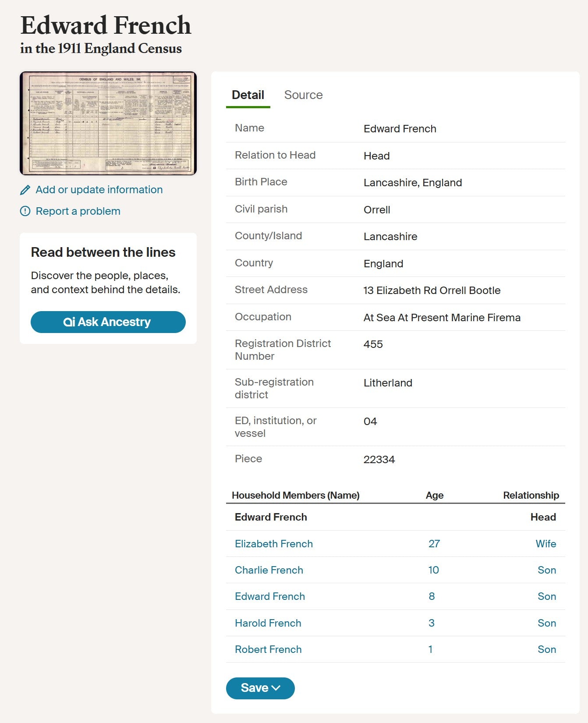Click the Registration District Number value 455

(x=373, y=344)
